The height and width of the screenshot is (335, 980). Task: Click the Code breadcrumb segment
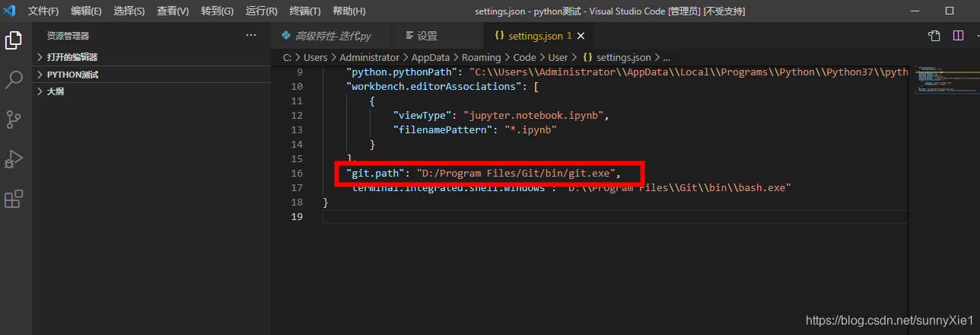click(524, 57)
